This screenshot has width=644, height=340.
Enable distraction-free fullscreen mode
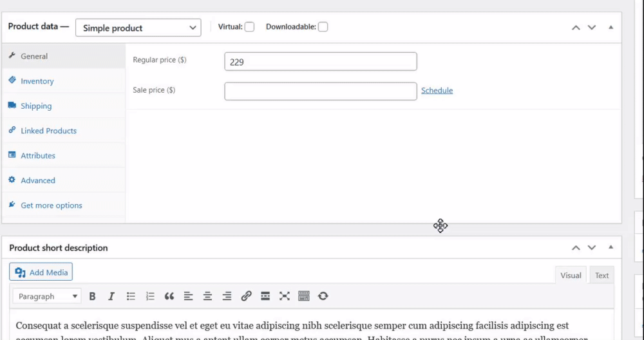coord(285,296)
